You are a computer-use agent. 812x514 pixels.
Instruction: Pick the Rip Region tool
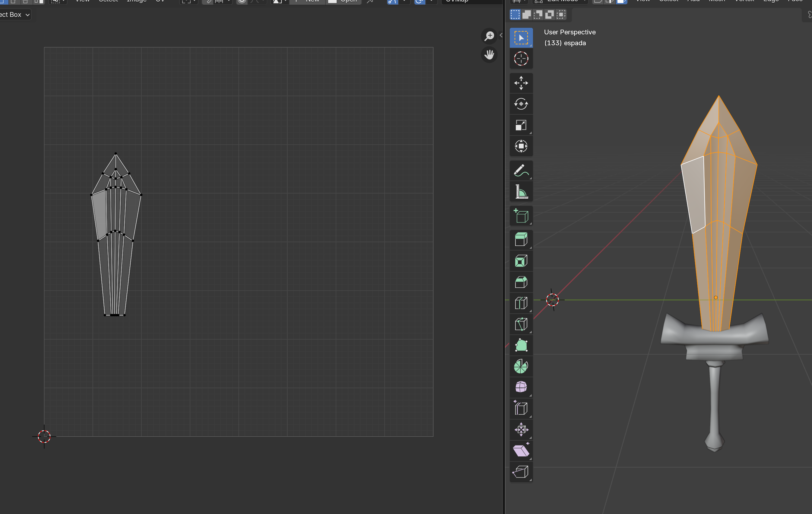pos(521,472)
